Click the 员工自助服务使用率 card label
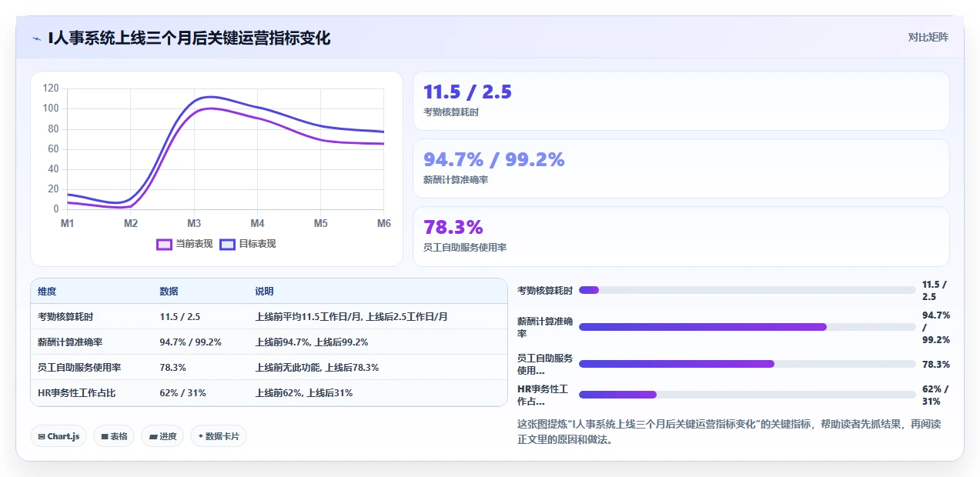Image resolution: width=980 pixels, height=477 pixels. point(465,248)
